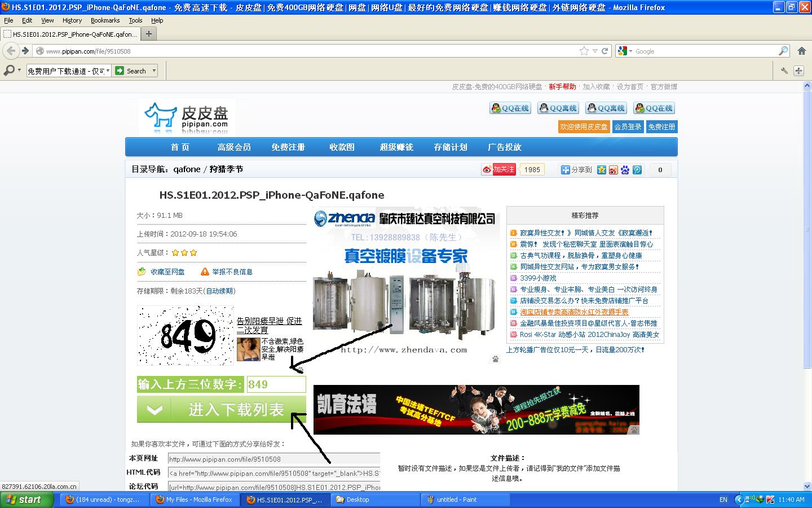Viewport: 812px width, 508px height.
Task: Click Start button on taskbar
Action: [27, 500]
